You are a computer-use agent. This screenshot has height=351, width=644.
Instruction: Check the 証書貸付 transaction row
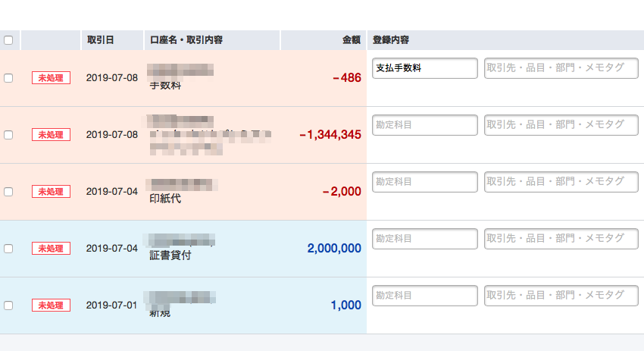8,249
